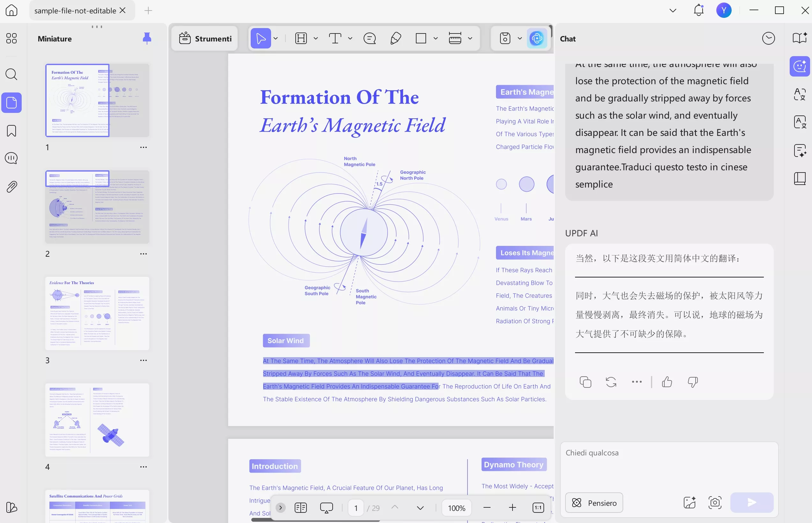The width and height of the screenshot is (812, 523).
Task: Go to previous page arrow
Action: 395,507
